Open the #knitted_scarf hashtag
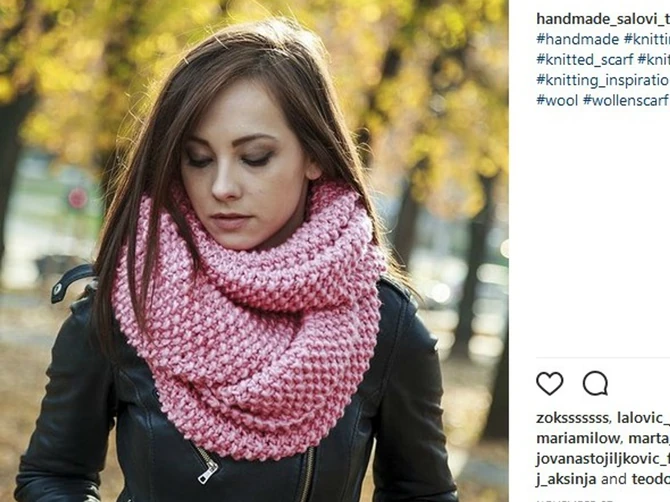The width and height of the screenshot is (670, 502). 585,60
